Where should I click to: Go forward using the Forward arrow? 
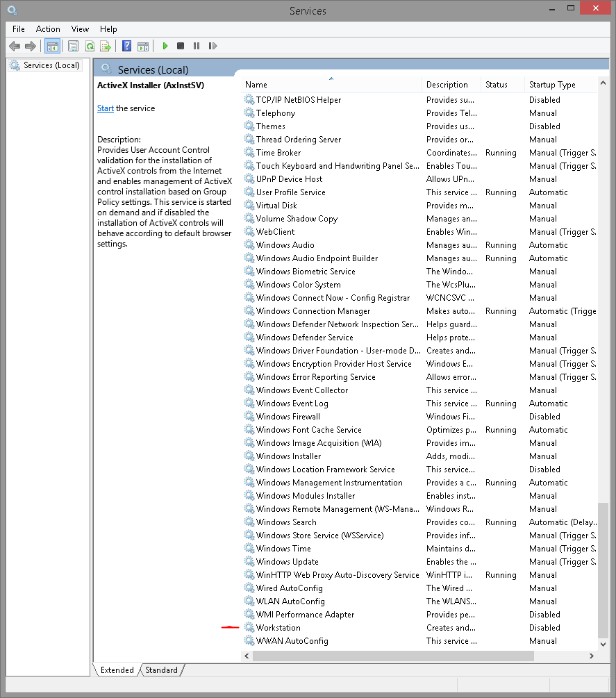point(31,46)
